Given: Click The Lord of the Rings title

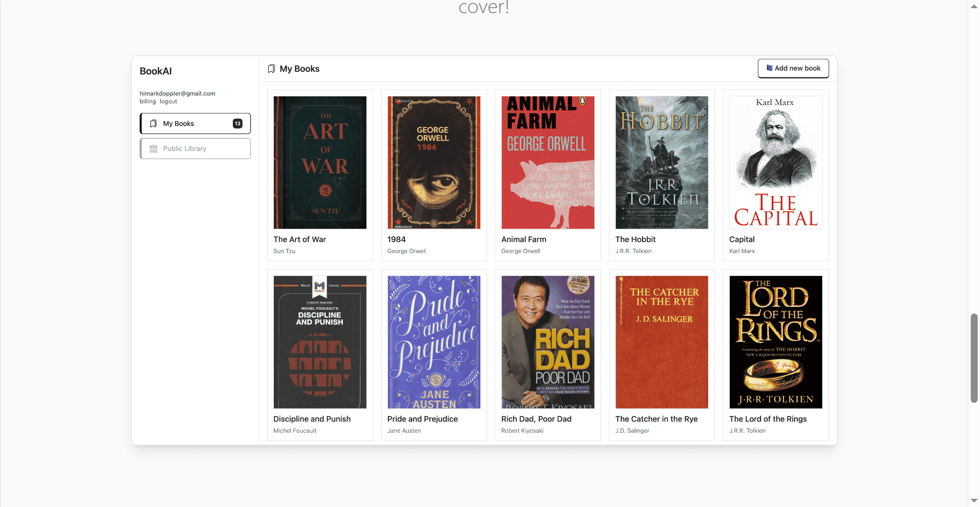Looking at the screenshot, I should [768, 419].
